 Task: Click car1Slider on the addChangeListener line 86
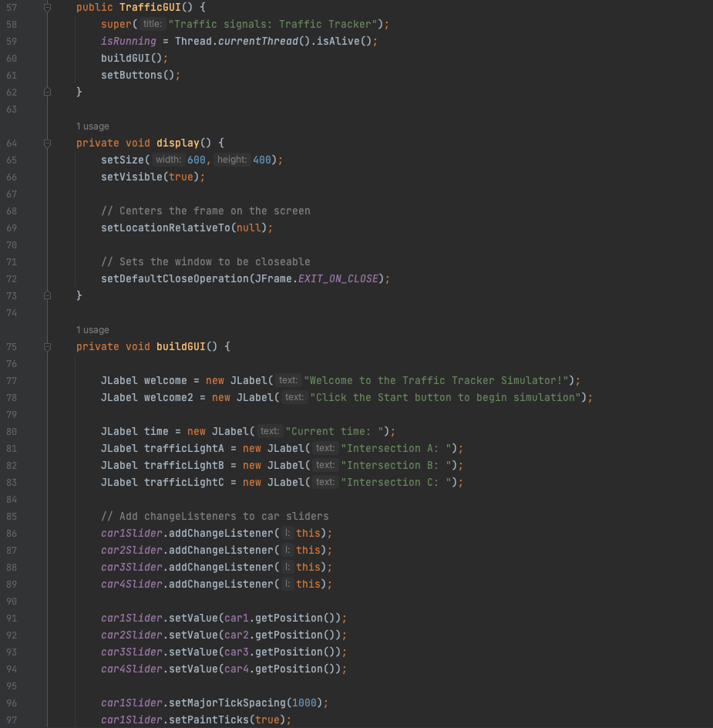click(x=131, y=534)
